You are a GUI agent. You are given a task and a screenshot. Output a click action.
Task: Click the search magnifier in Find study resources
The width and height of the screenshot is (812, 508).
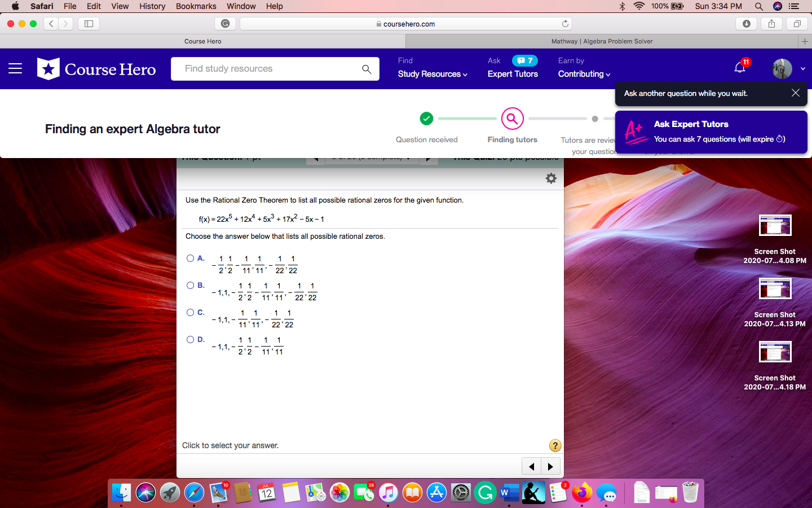point(367,69)
